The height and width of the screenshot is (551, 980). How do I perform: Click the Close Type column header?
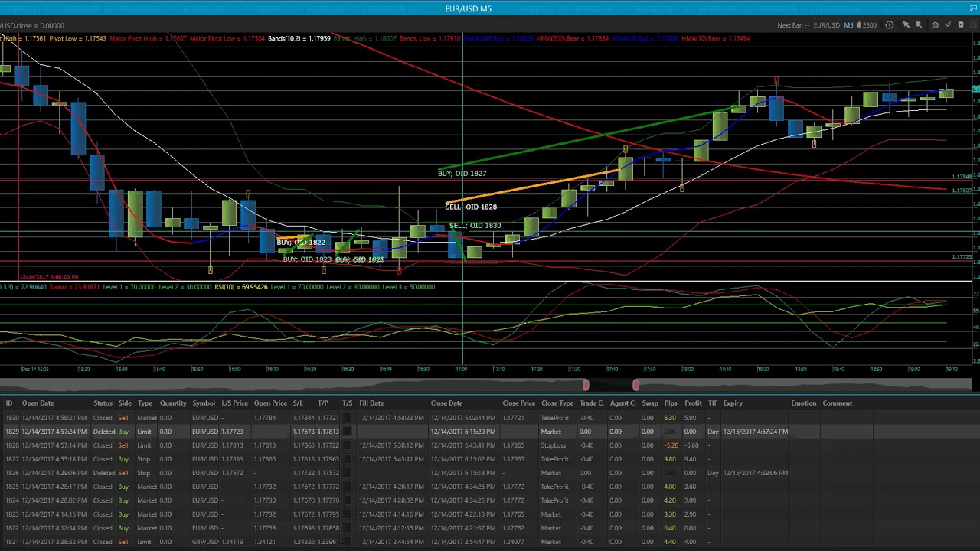click(557, 403)
